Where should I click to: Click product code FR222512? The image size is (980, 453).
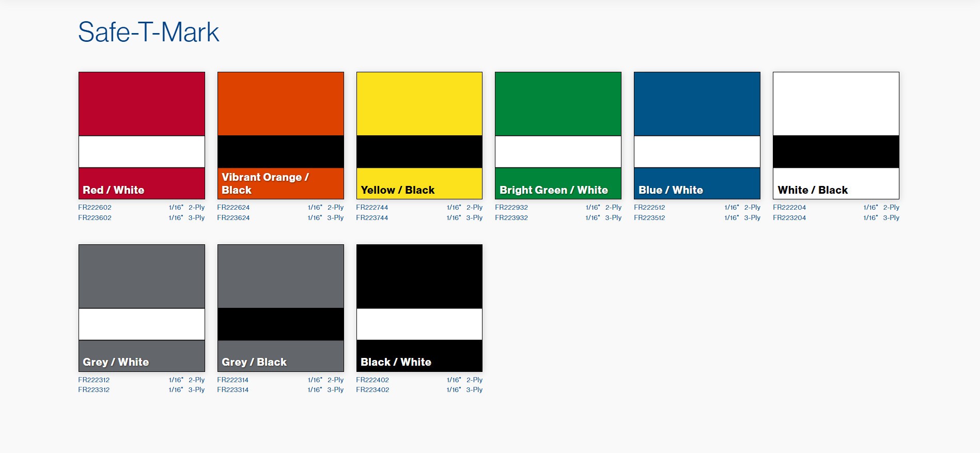tap(650, 208)
